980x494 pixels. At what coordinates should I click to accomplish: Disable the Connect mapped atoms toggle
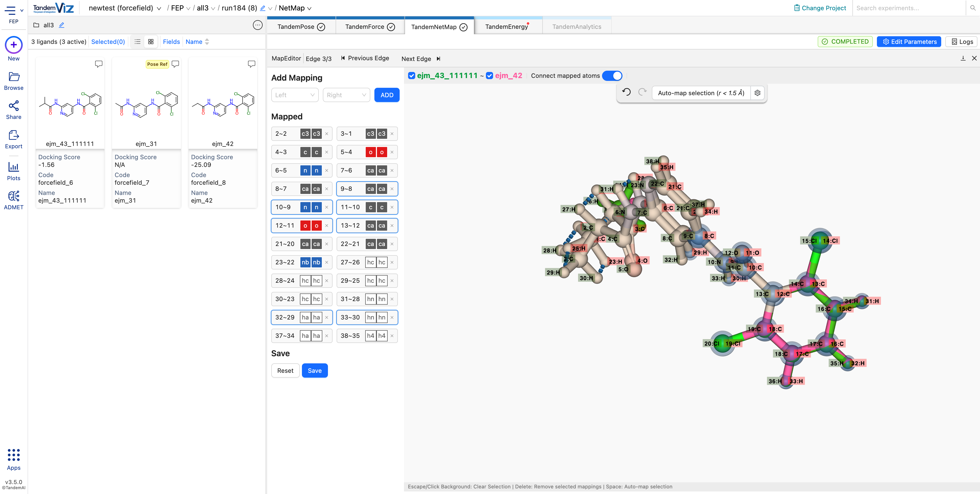tap(612, 76)
